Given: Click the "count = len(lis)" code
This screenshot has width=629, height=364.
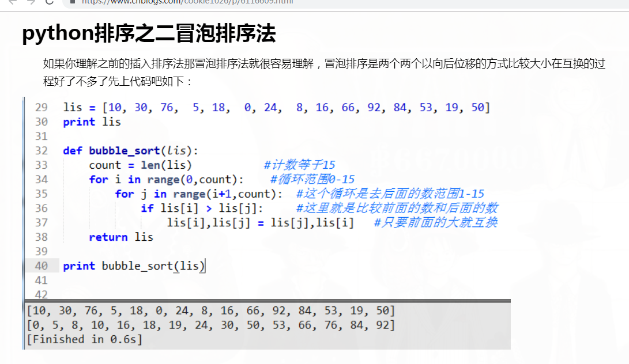Looking at the screenshot, I should [x=141, y=165].
